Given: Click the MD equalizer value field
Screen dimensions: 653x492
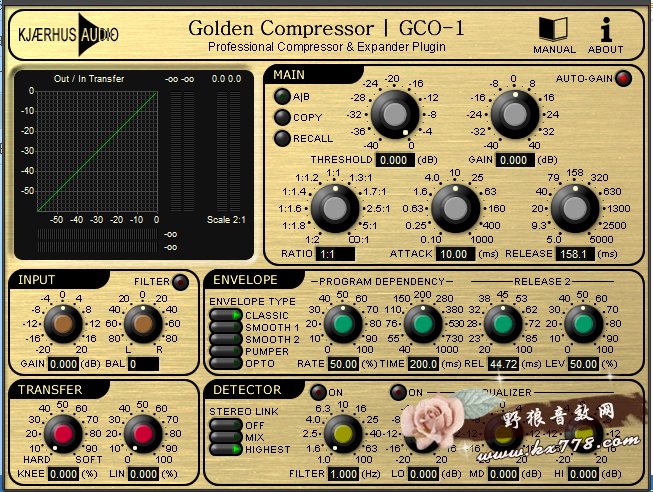Looking at the screenshot, I should click(503, 474).
